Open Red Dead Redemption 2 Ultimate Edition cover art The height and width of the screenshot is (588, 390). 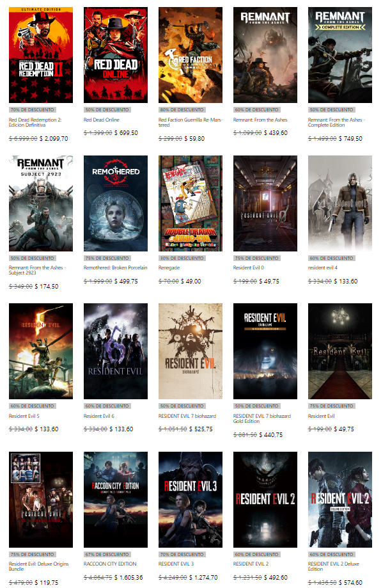41,55
